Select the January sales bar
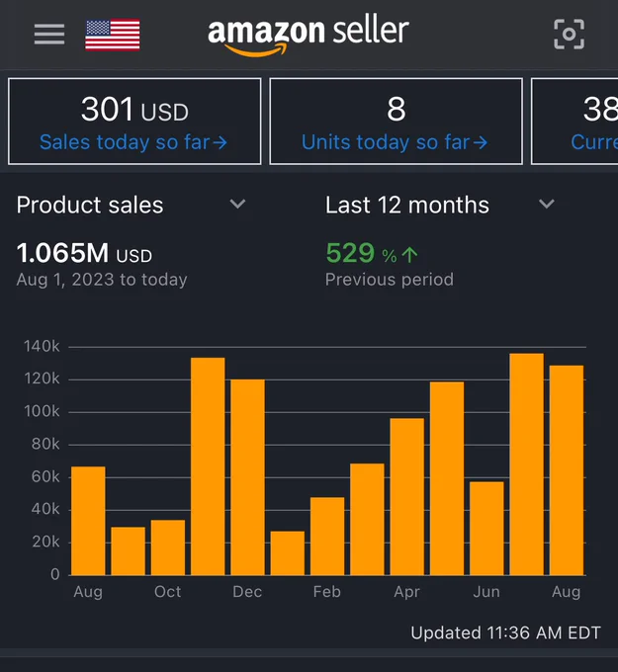 tap(288, 552)
